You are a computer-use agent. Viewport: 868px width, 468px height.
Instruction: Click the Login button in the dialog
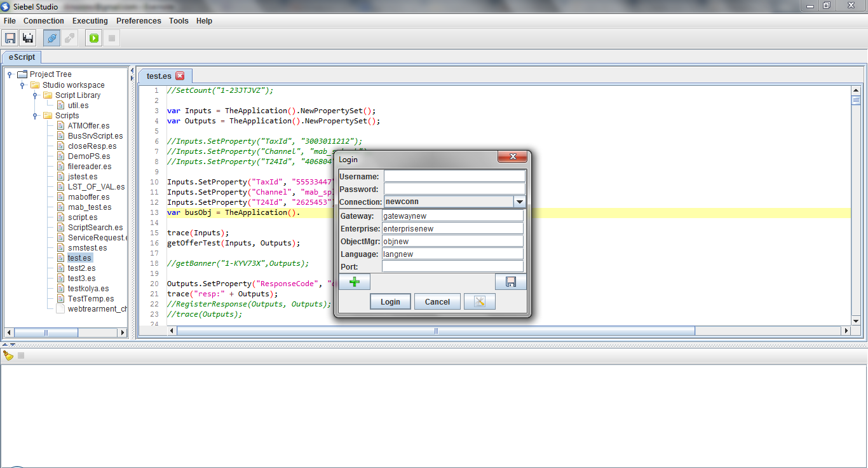click(x=390, y=301)
